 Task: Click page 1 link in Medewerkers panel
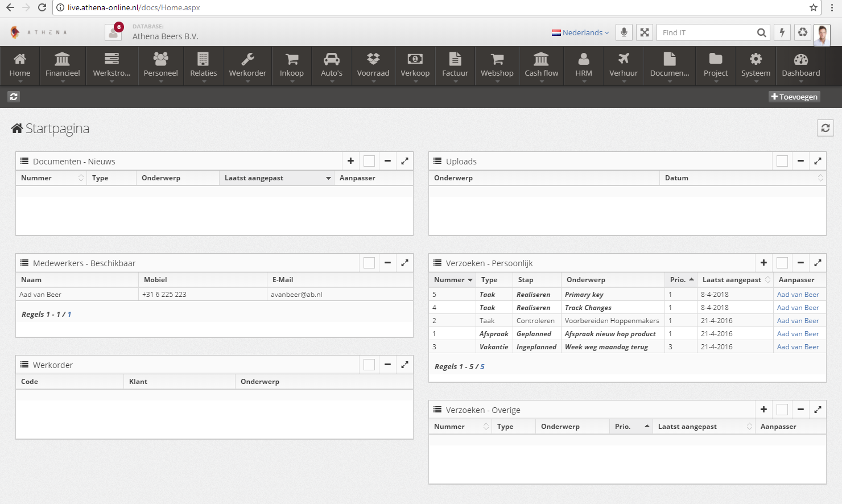point(69,315)
